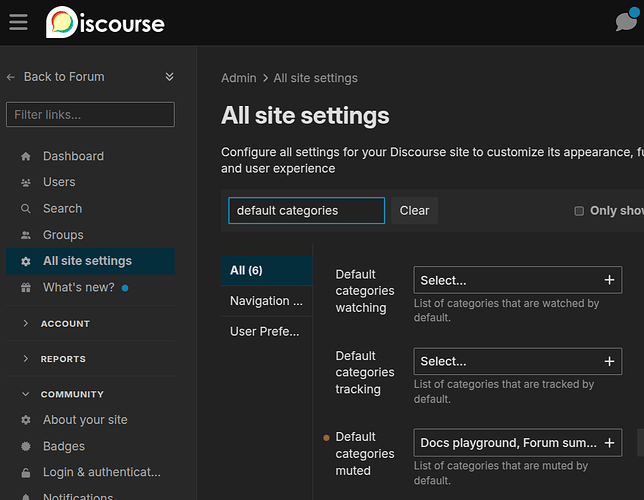The height and width of the screenshot is (500, 644).
Task: Click All site settings breadcrumb
Action: click(315, 78)
